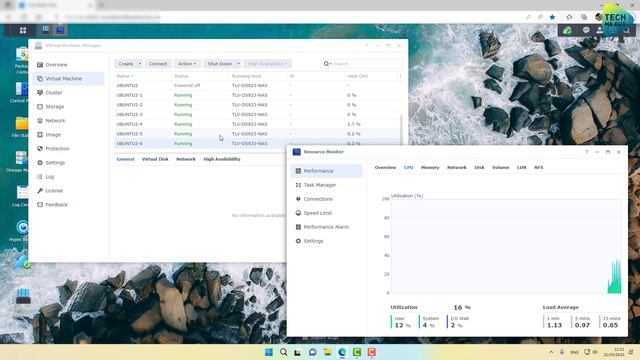Viewport: 640px width, 360px height.
Task: Open Memory tab in Resource Monitor
Action: [x=430, y=167]
